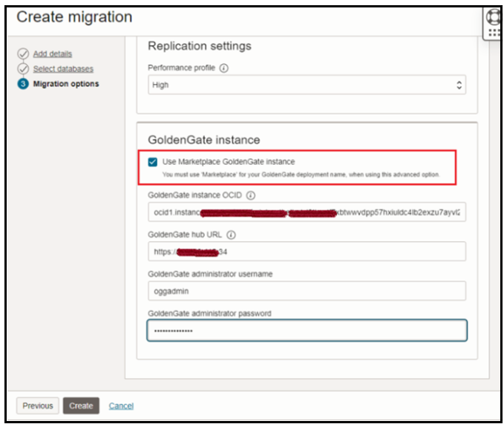Click the Cancel link

click(x=121, y=405)
